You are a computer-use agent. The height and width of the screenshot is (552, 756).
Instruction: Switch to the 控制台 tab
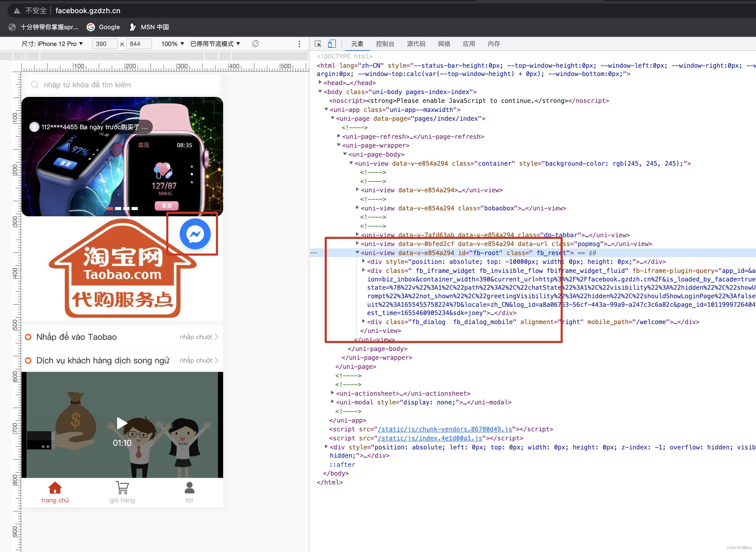click(385, 44)
